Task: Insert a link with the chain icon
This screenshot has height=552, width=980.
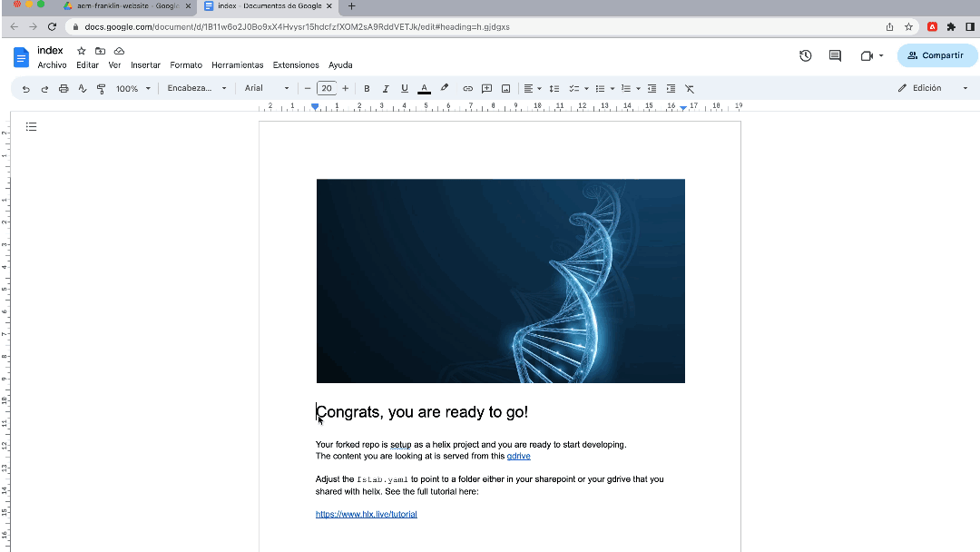Action: (468, 89)
